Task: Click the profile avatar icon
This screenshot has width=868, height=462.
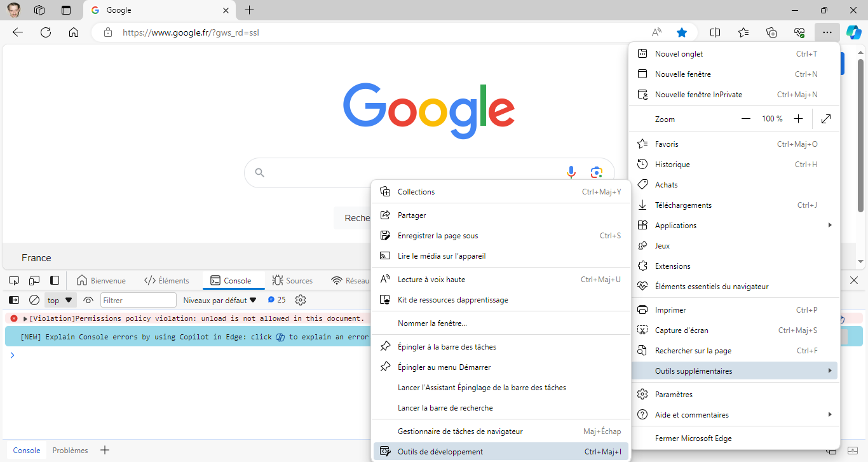Action: click(x=13, y=10)
